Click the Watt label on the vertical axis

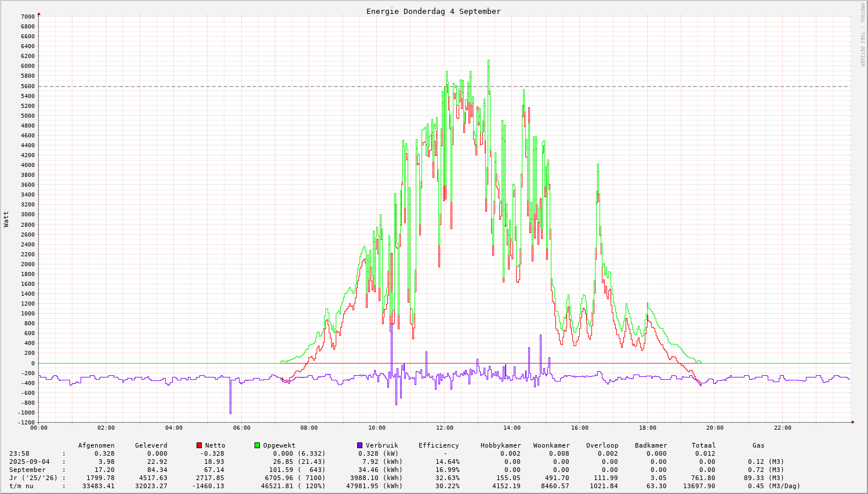coord(6,219)
